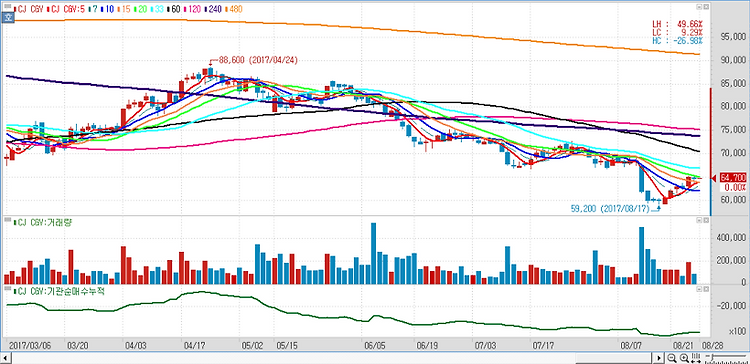
Task: Click the blue 초 button at chart corner
Action: pyautogui.click(x=7, y=18)
